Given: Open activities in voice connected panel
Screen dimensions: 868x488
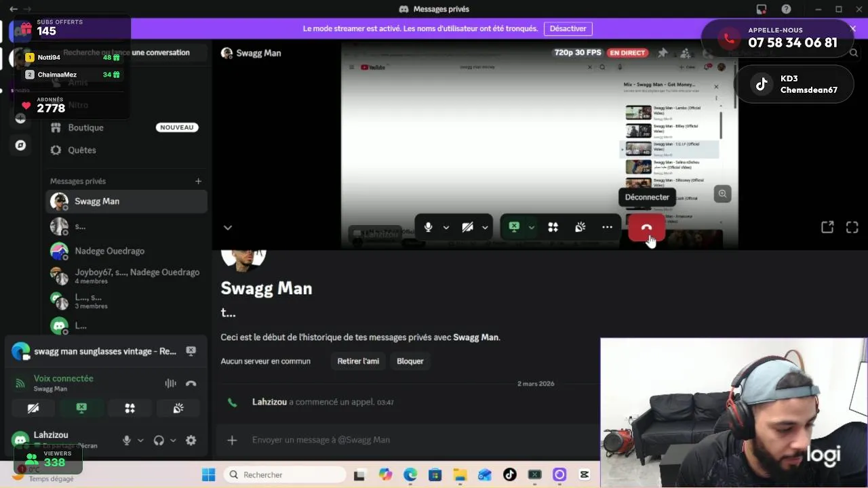Looking at the screenshot, I should (x=130, y=408).
